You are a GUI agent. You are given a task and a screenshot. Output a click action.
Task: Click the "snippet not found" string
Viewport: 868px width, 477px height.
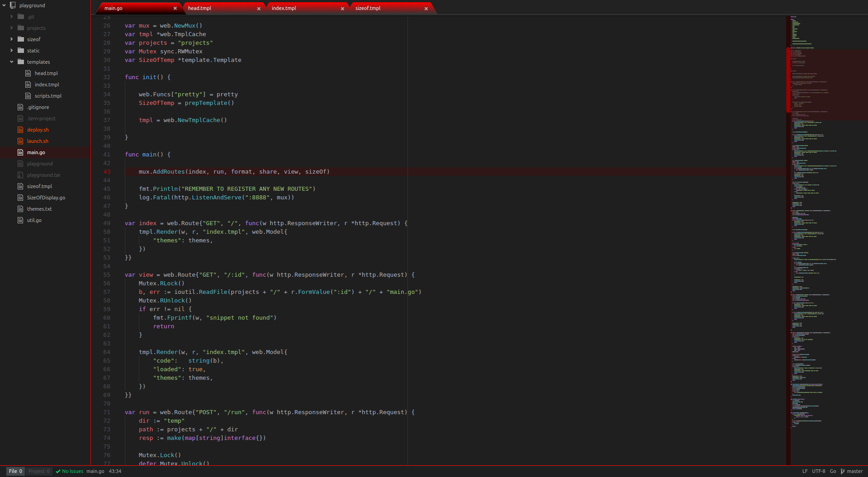(x=240, y=318)
